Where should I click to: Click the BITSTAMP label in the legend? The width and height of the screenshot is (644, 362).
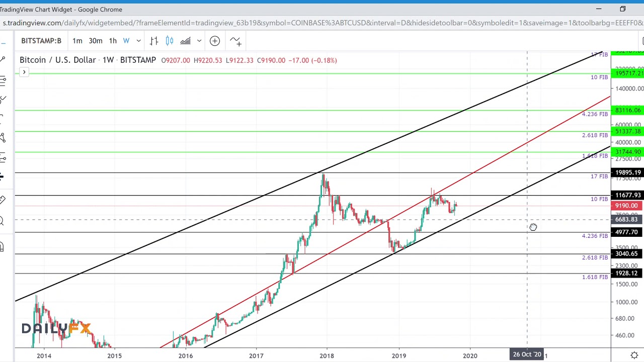138,60
